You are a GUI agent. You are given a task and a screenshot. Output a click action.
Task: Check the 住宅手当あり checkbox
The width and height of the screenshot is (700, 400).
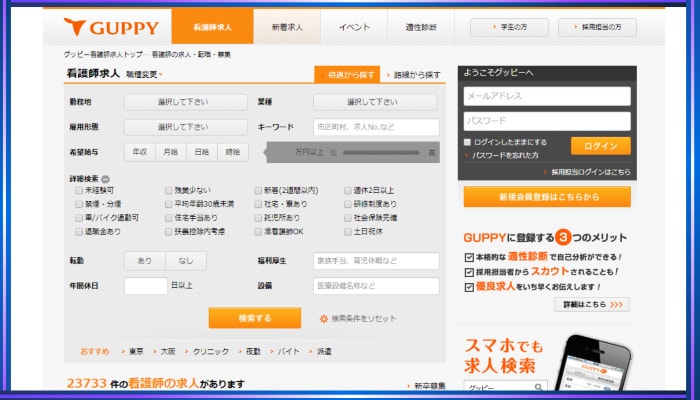(x=168, y=218)
